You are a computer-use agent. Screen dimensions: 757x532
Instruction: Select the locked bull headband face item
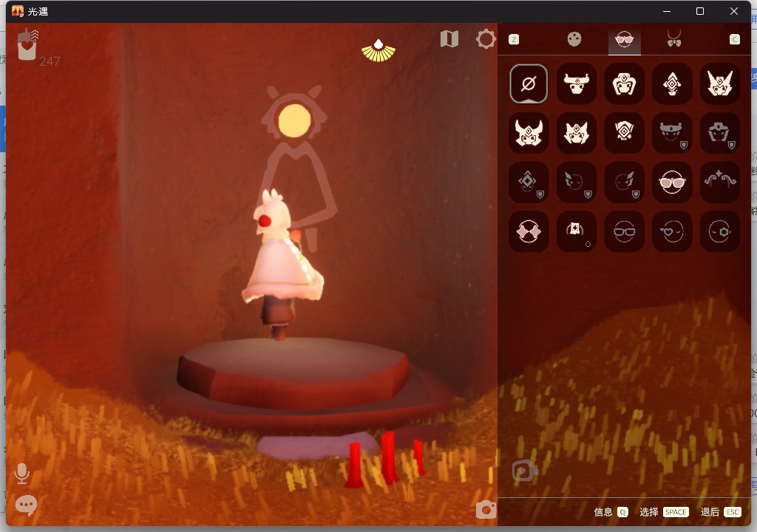(672, 133)
